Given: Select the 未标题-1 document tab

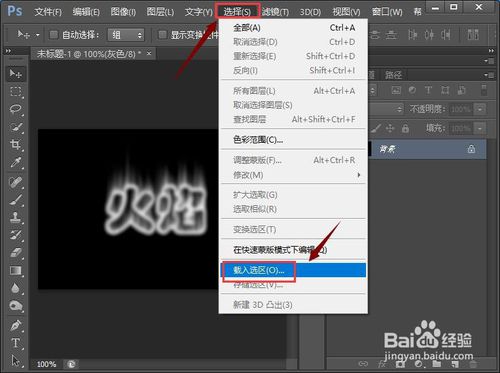Looking at the screenshot, I should [89, 54].
